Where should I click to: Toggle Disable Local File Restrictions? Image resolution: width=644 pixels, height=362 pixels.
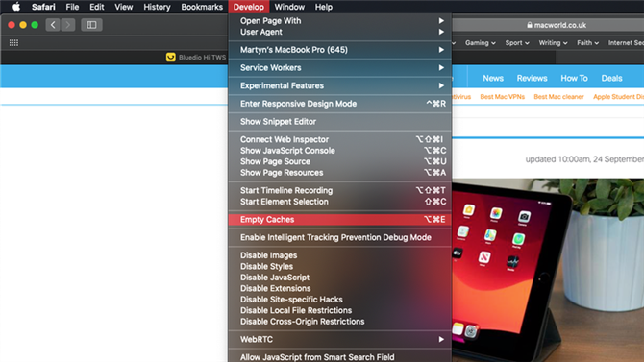point(340,311)
